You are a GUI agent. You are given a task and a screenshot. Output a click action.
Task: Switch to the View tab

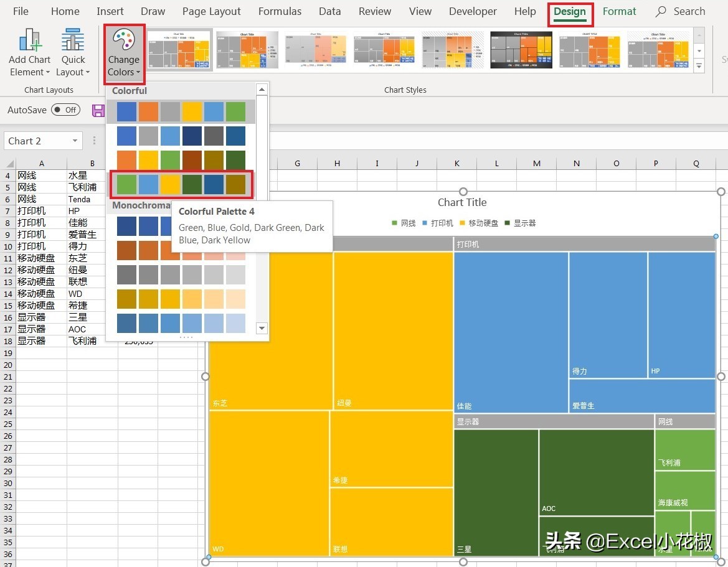tap(420, 12)
